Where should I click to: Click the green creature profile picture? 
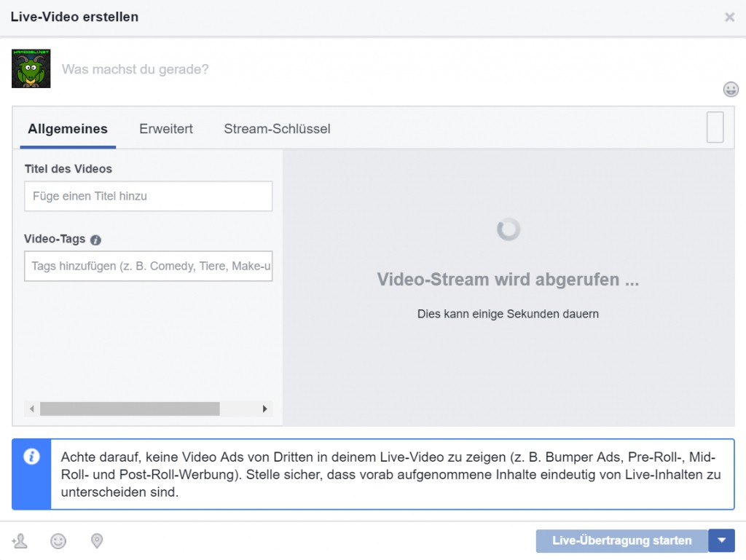(x=31, y=69)
